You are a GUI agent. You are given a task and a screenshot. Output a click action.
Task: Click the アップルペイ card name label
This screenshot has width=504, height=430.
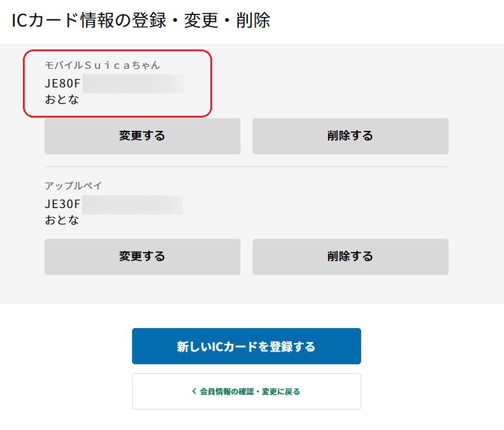pos(74,186)
